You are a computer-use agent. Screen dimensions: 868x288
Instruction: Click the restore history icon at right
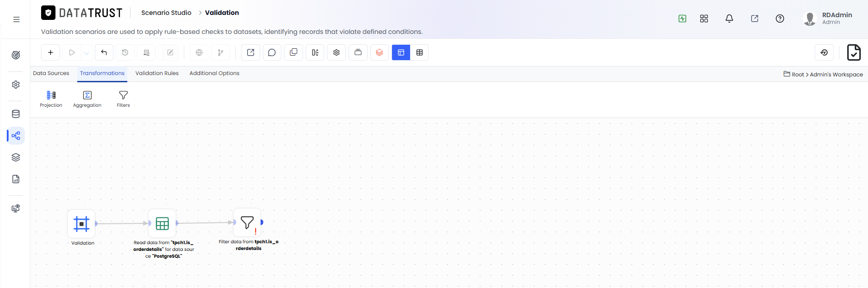(x=824, y=52)
